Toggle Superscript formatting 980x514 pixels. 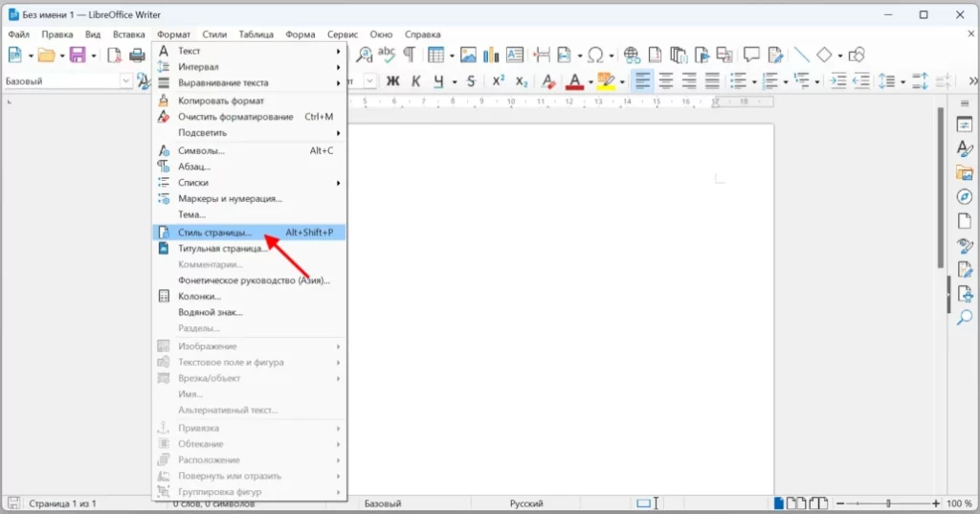[498, 80]
